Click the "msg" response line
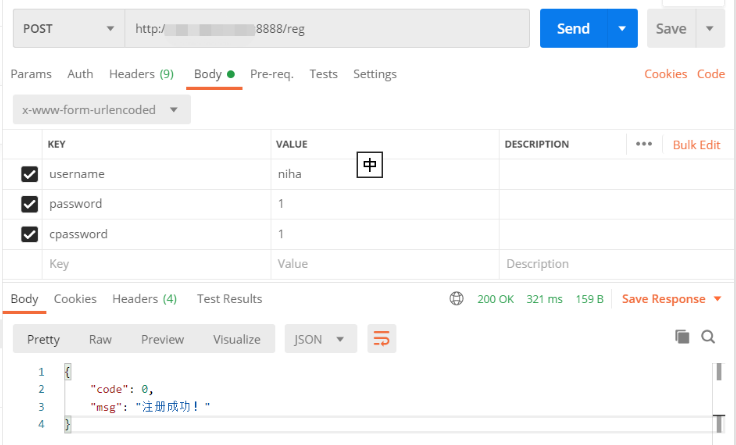This screenshot has width=736, height=445. [150, 407]
